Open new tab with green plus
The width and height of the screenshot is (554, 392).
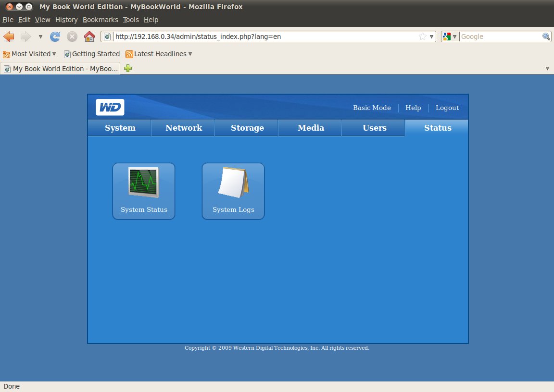click(128, 68)
